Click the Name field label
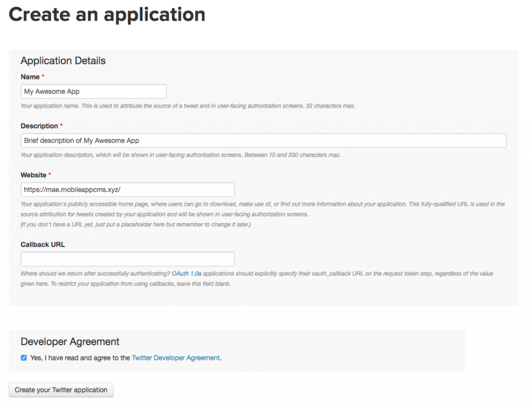 point(30,77)
